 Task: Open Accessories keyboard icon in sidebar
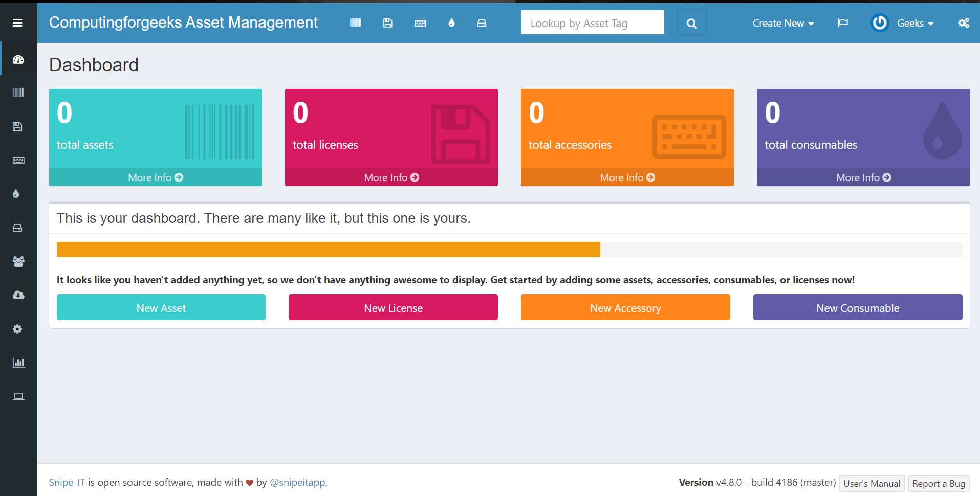[18, 161]
